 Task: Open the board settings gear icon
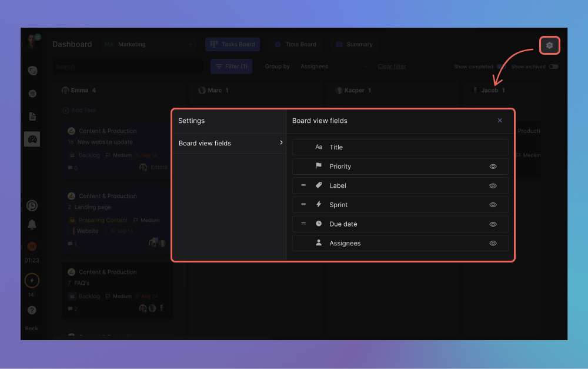pos(549,45)
